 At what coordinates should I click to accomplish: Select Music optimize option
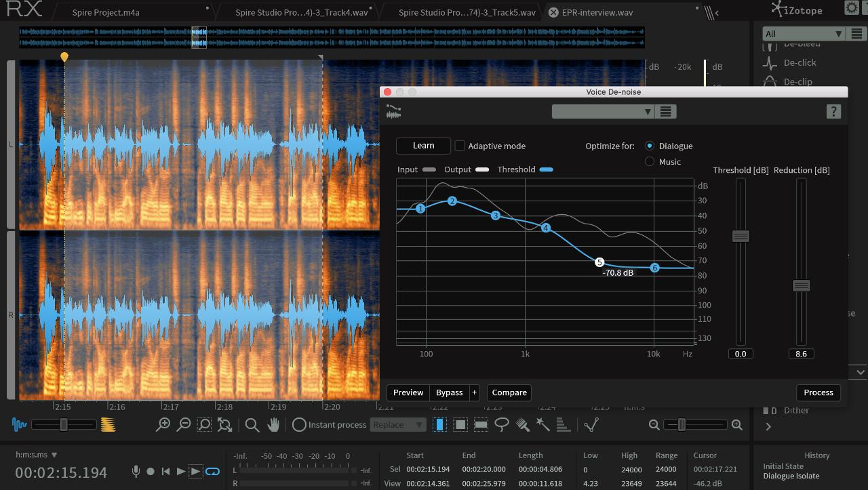(650, 162)
